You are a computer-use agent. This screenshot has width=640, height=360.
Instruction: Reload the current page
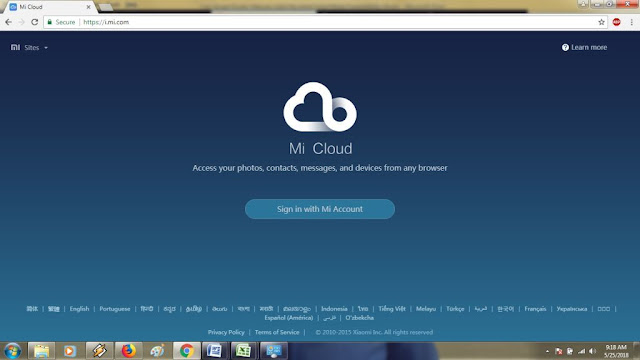pyautogui.click(x=35, y=22)
